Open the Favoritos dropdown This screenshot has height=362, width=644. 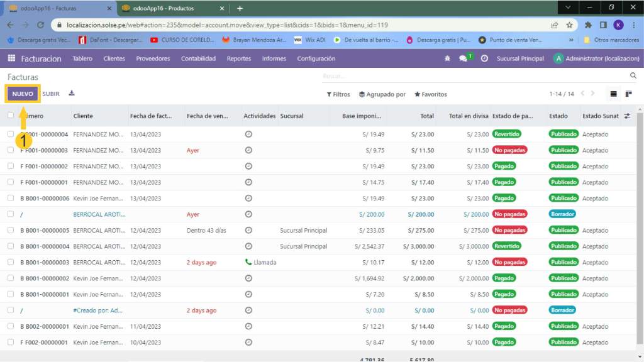click(431, 94)
